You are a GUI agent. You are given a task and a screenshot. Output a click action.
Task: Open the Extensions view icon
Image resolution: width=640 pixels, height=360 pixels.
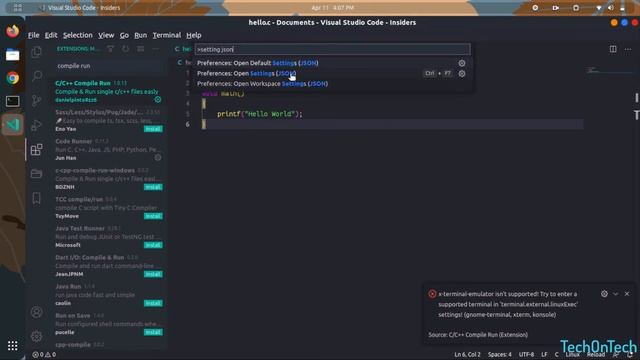click(36, 149)
